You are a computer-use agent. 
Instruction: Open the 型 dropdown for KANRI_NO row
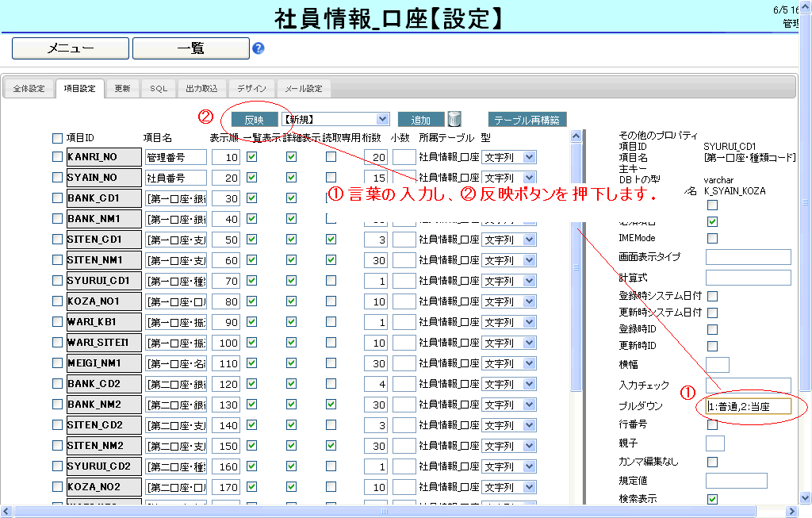tap(530, 157)
